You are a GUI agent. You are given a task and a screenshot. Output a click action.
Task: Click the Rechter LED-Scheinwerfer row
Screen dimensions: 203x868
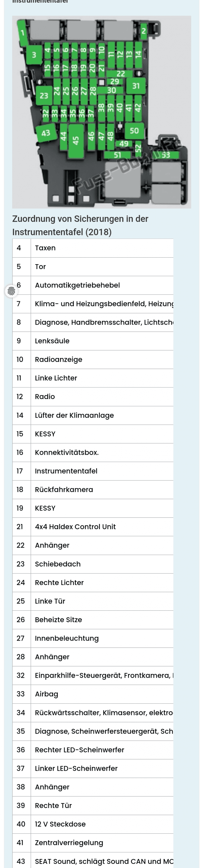(93, 750)
